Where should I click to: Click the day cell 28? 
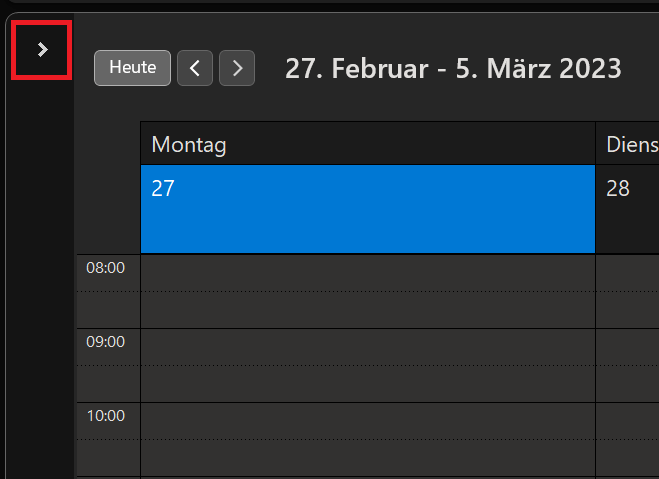click(627, 209)
